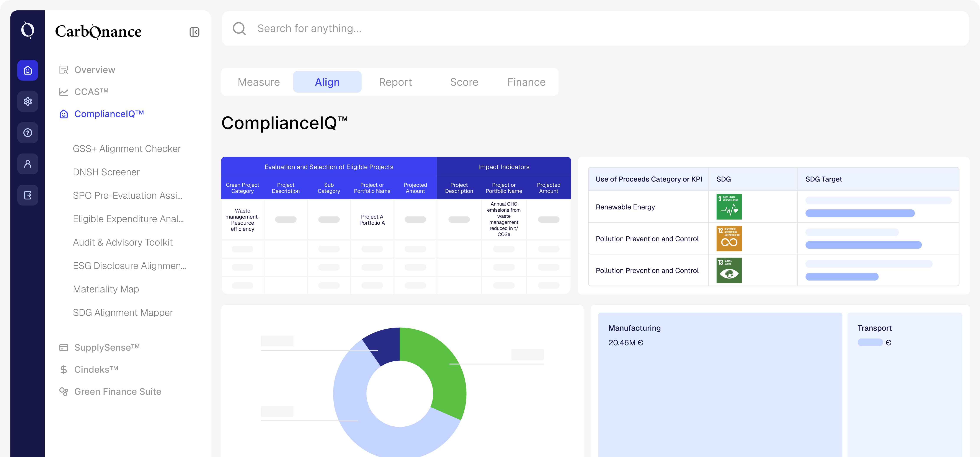980x457 pixels.
Task: Open the Report tab
Action: 395,82
